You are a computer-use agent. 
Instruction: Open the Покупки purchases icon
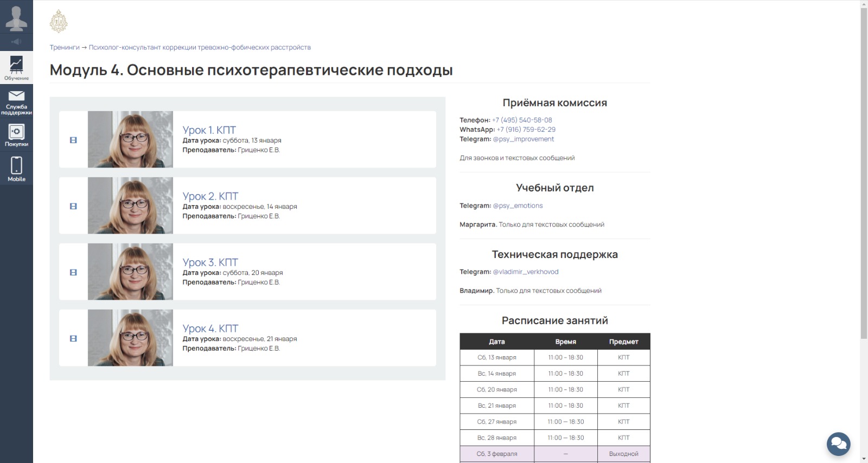16,135
